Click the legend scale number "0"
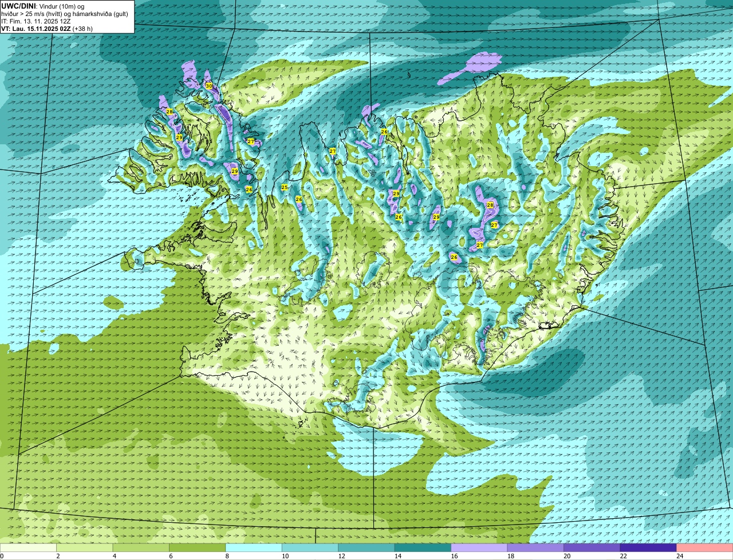The height and width of the screenshot is (560, 733). (2, 556)
